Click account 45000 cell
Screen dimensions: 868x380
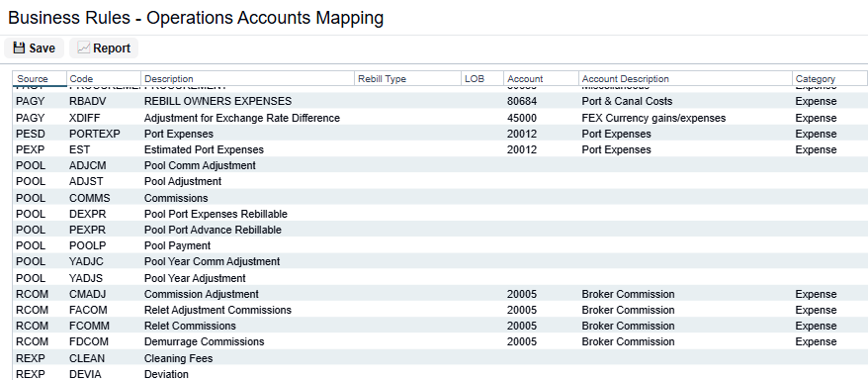[x=521, y=118]
